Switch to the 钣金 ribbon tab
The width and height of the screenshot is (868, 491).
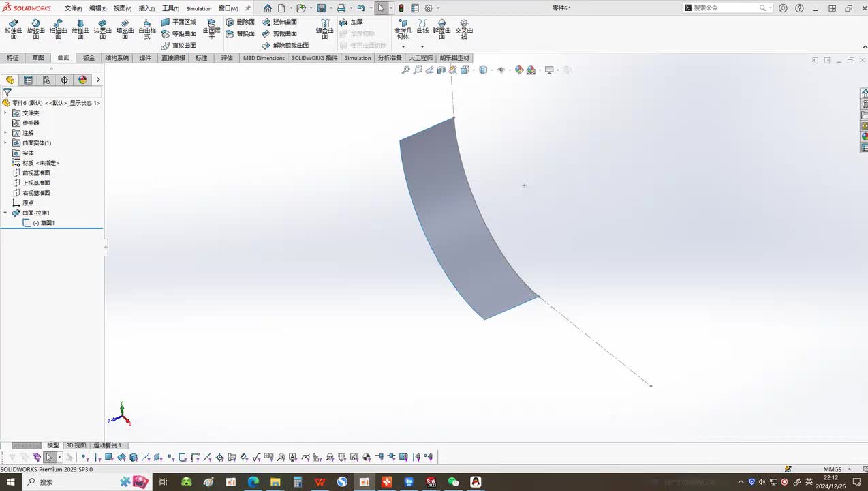89,58
